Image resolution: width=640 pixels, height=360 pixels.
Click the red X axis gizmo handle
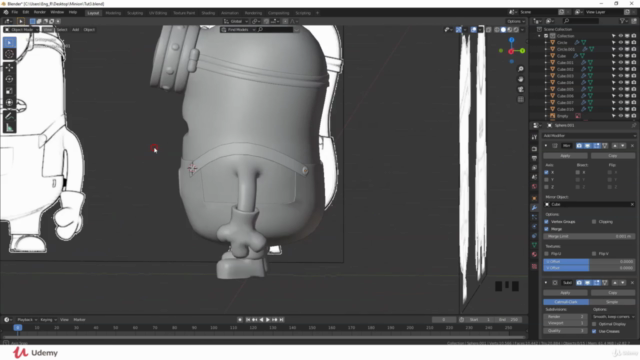coord(511,51)
